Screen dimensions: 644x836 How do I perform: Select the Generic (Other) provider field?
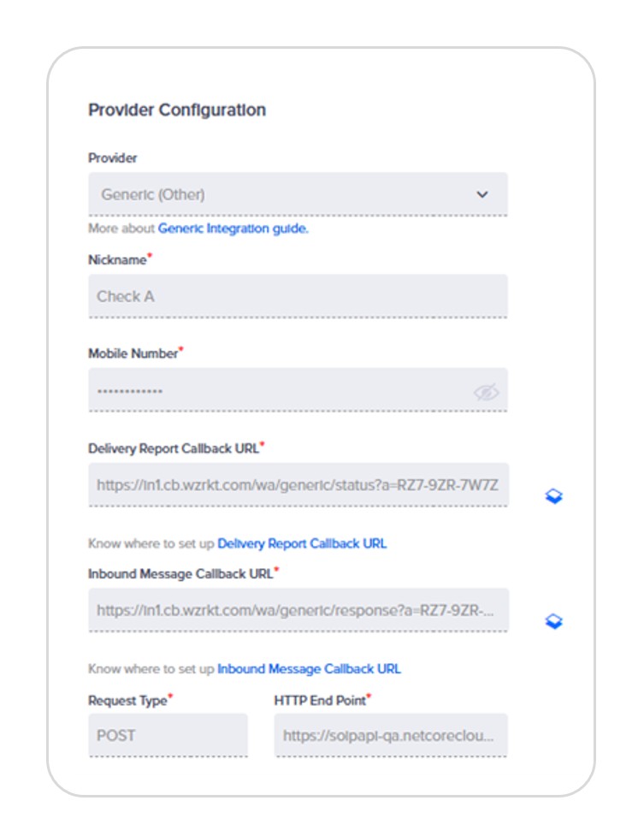(298, 194)
